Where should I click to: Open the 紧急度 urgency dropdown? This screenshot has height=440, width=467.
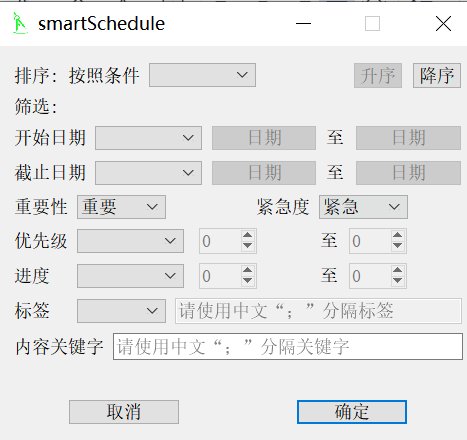click(x=363, y=207)
